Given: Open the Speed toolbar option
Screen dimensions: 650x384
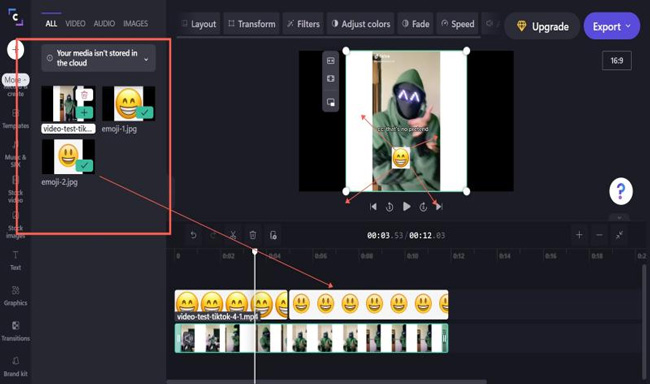Looking at the screenshot, I should pos(458,24).
